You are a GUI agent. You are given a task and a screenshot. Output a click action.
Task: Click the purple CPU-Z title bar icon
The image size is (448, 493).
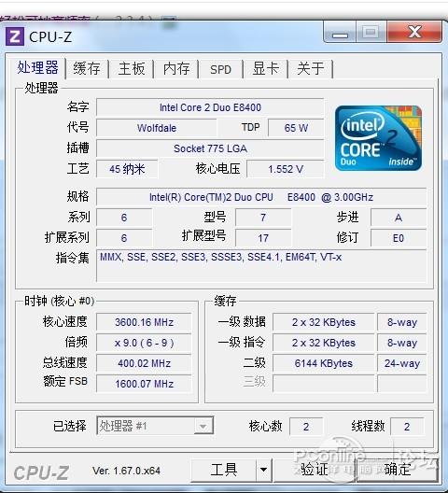14,36
